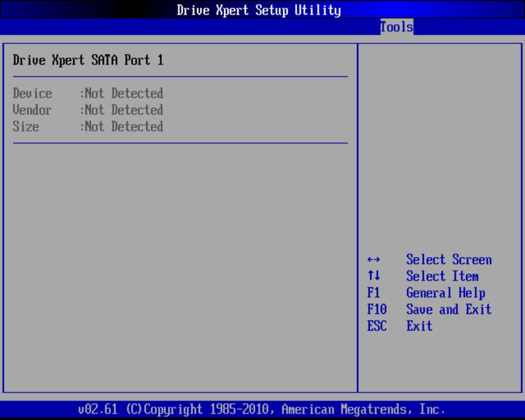The image size is (525, 420).
Task: Click the ESC key label
Action: pos(377,326)
